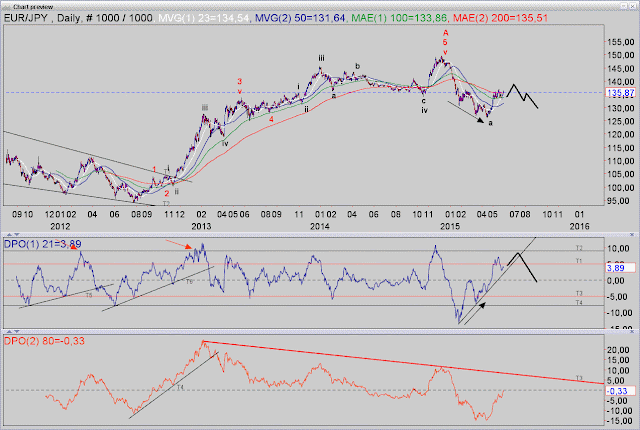640x430 pixels.
Task: Move the DPO(2) panel down with the arrow
Action: click(x=17, y=331)
